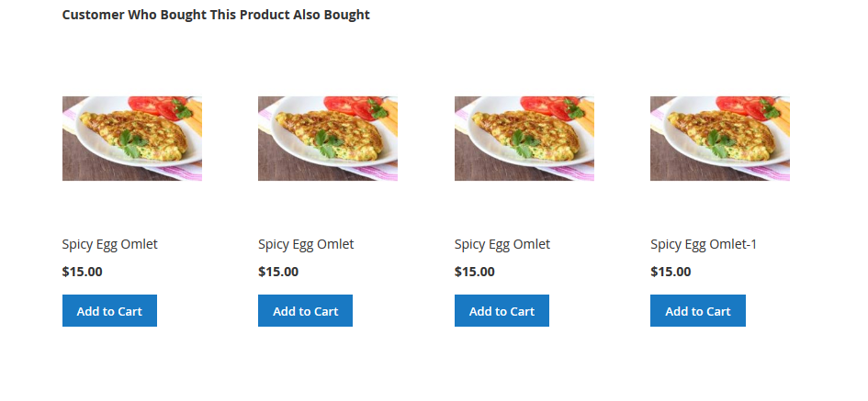Click the second Spicy Egg Omlet name link
The image size is (868, 401).
(306, 244)
